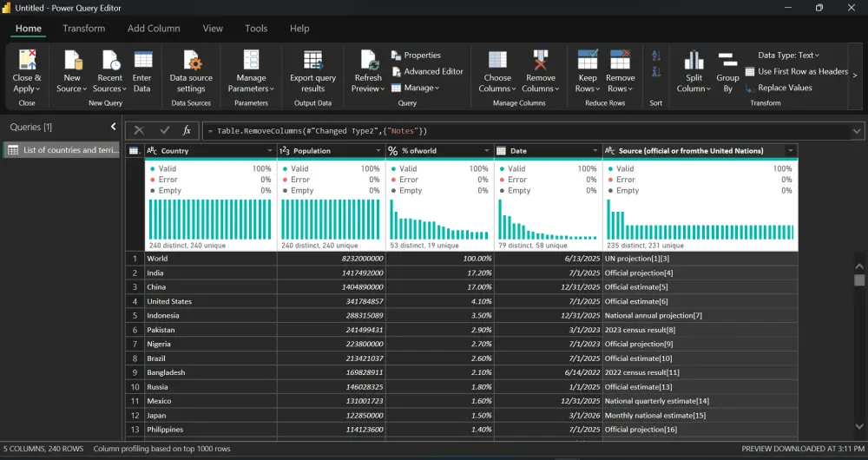Change the % ofworld column type icon
This screenshot has width=868, height=460.
(x=393, y=150)
